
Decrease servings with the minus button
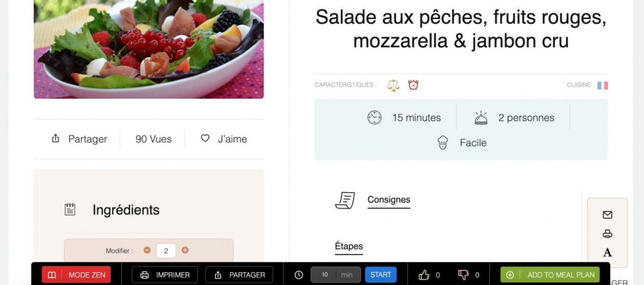pyautogui.click(x=147, y=250)
